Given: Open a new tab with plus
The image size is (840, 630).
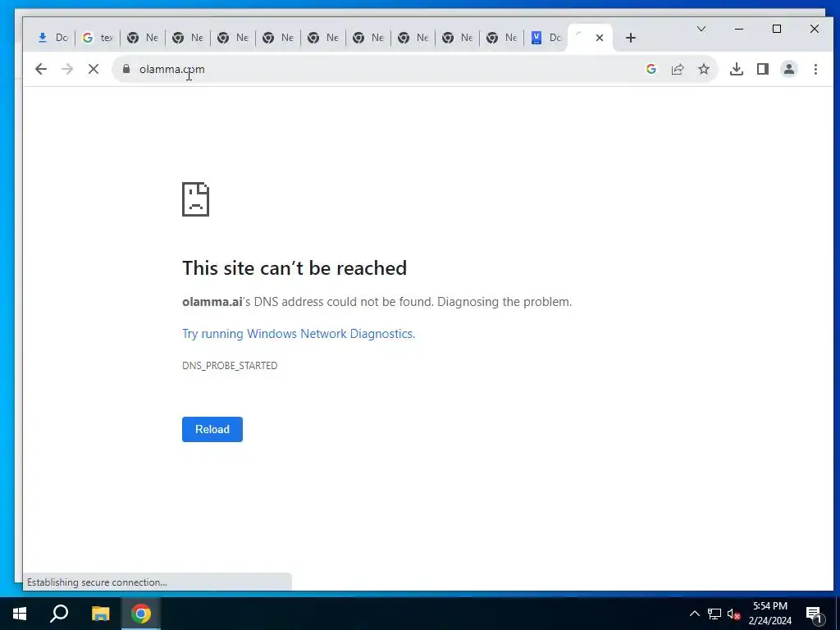Looking at the screenshot, I should click(x=631, y=38).
